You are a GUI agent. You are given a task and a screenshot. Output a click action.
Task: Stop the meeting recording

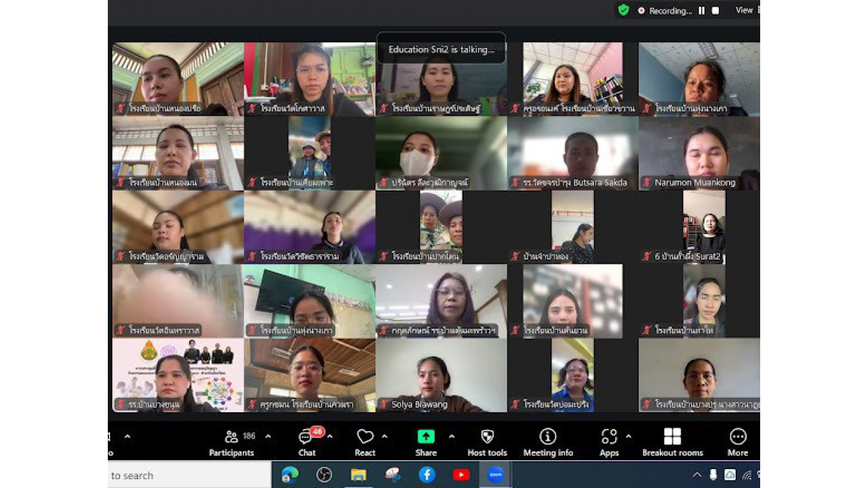(715, 11)
